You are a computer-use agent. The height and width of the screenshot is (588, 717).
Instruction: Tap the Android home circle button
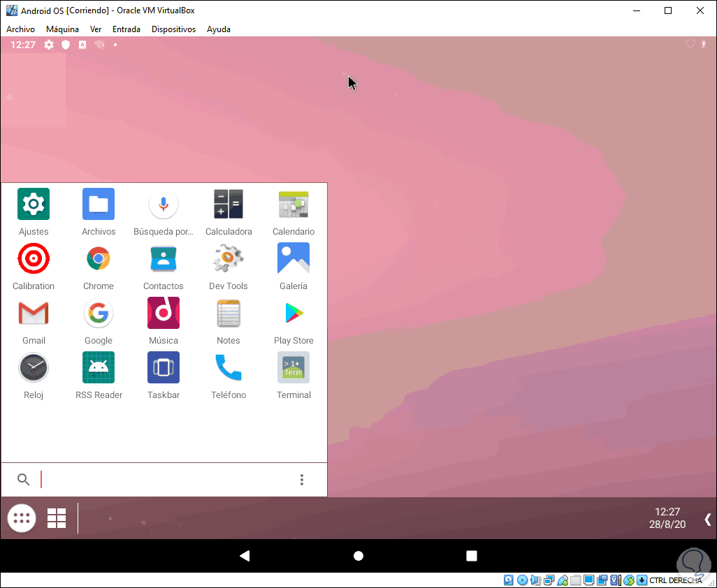point(358,556)
